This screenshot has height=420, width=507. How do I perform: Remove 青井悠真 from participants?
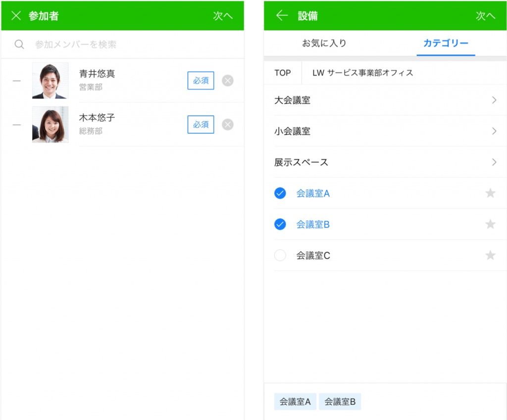(x=228, y=81)
